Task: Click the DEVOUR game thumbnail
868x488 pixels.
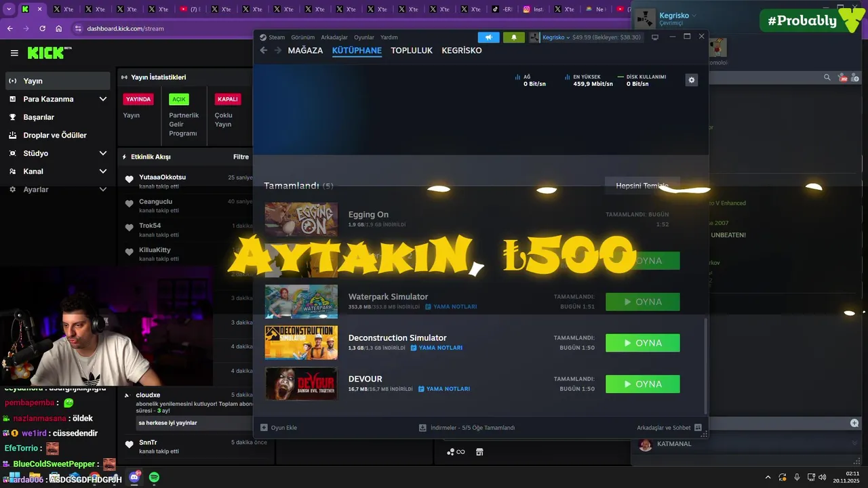Action: (x=301, y=384)
